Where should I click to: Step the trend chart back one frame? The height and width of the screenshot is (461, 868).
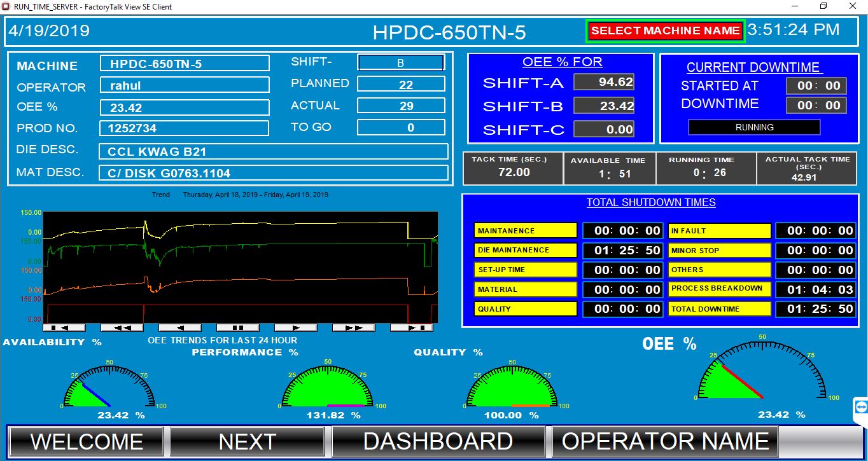180,327
